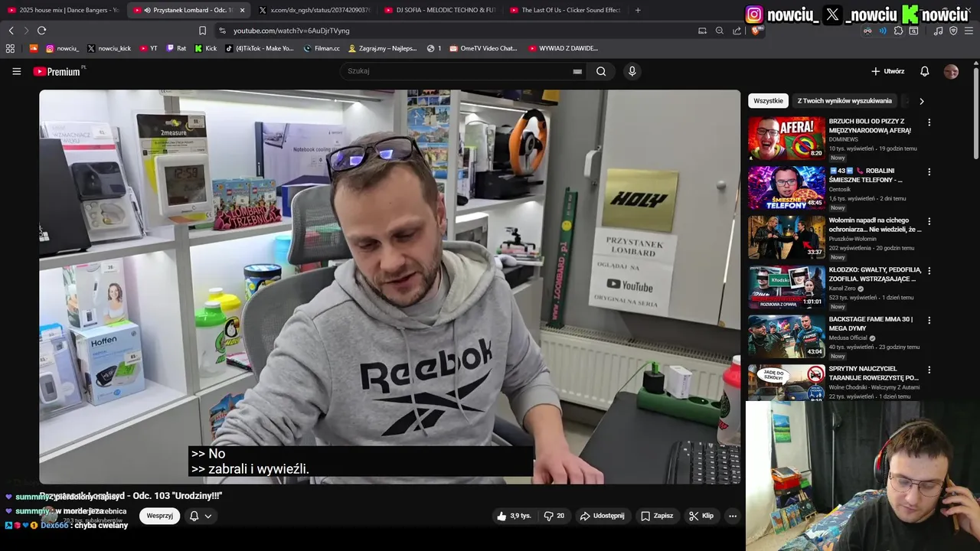Click Udostępnij share button
This screenshot has height=551, width=980.
pos(603,516)
